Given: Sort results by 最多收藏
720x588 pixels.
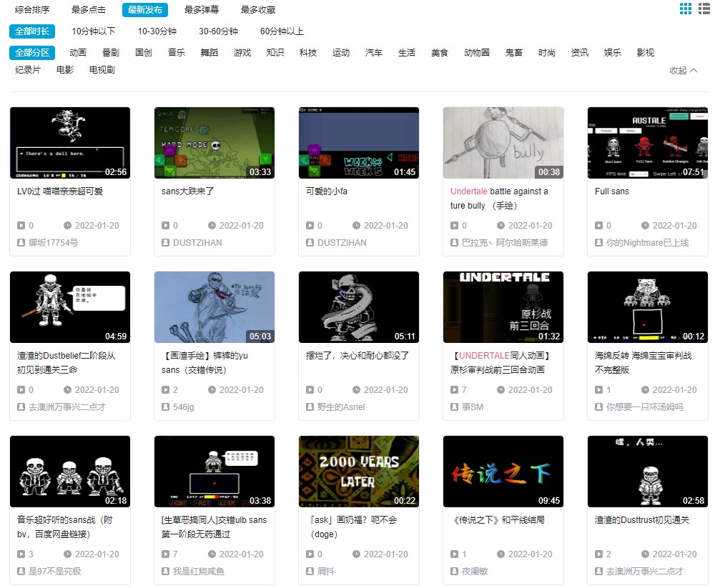Looking at the screenshot, I should coord(258,9).
